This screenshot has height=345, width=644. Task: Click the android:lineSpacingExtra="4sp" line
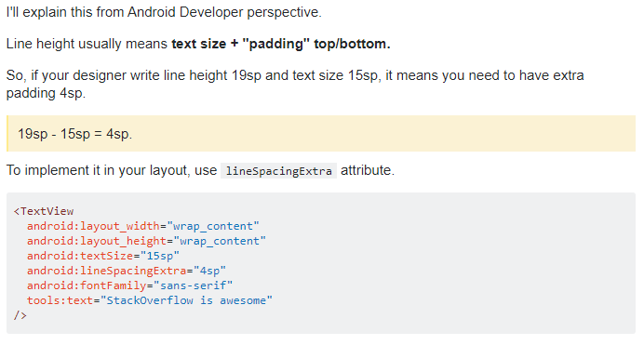pyautogui.click(x=126, y=271)
